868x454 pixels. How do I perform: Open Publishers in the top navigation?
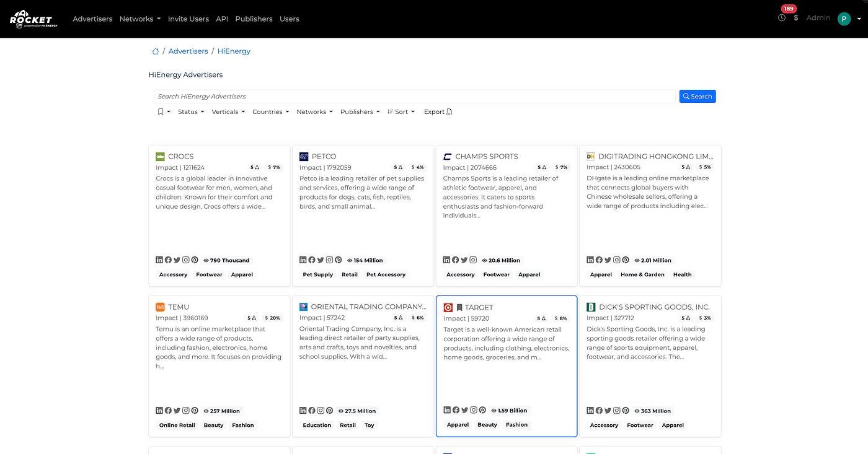[x=254, y=19]
